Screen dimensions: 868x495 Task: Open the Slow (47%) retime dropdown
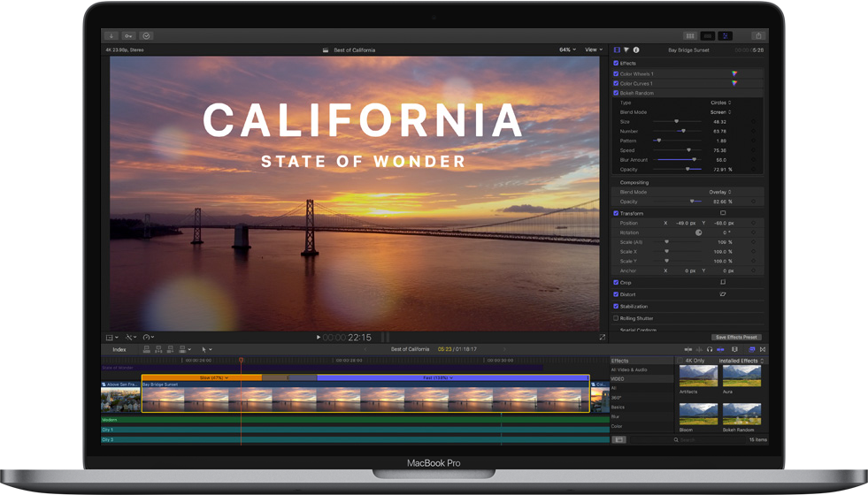point(213,377)
